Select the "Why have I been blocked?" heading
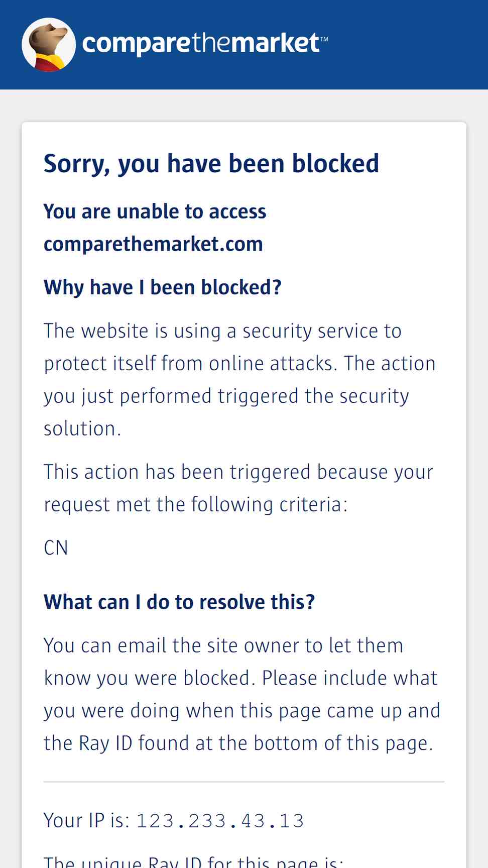The width and height of the screenshot is (488, 868). 162,288
